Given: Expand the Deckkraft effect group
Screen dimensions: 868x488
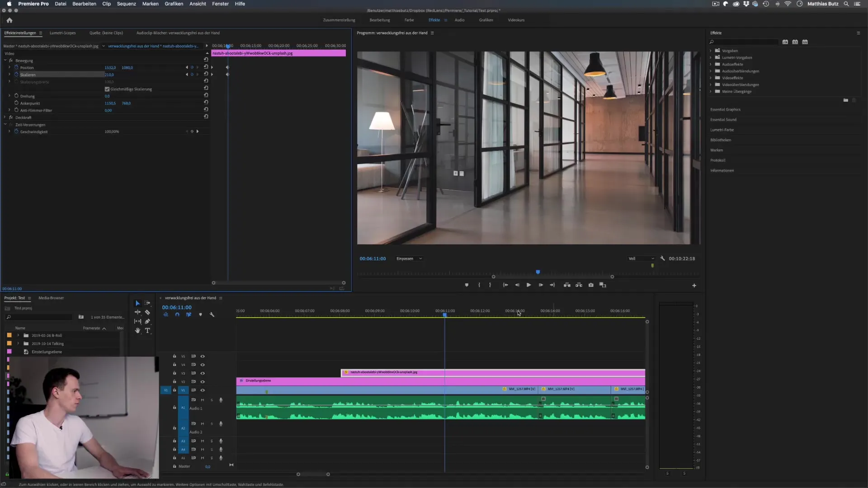Looking at the screenshot, I should click(x=5, y=117).
